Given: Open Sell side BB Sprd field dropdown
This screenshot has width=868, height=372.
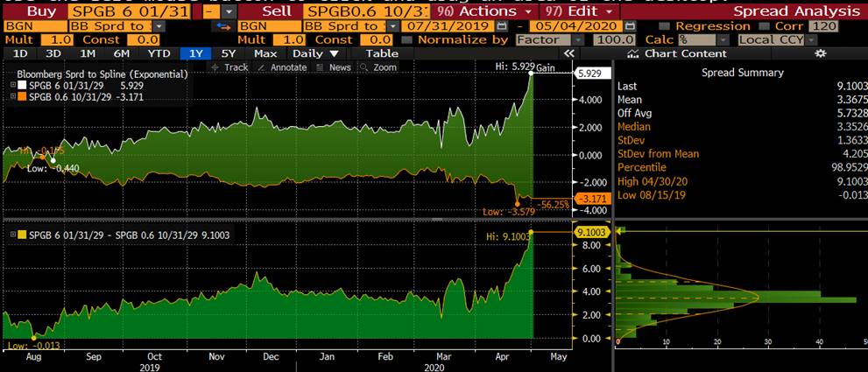Looking at the screenshot, I should 392,26.
